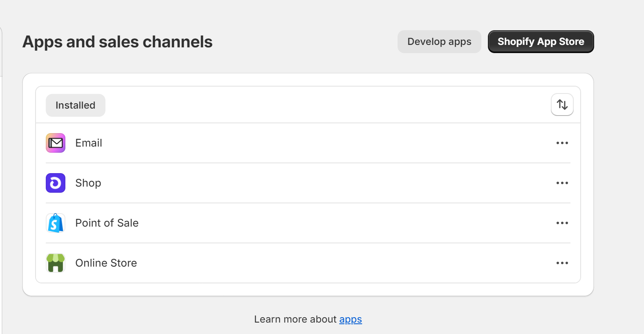The height and width of the screenshot is (334, 644).
Task: Click the Point of Sale bag icon
Action: (56, 223)
